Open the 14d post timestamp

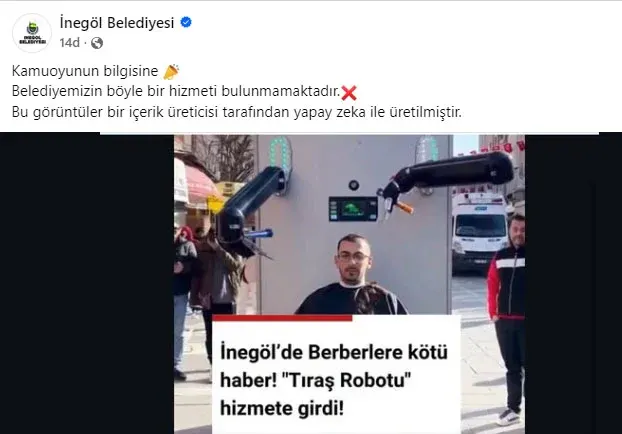pyautogui.click(x=70, y=42)
